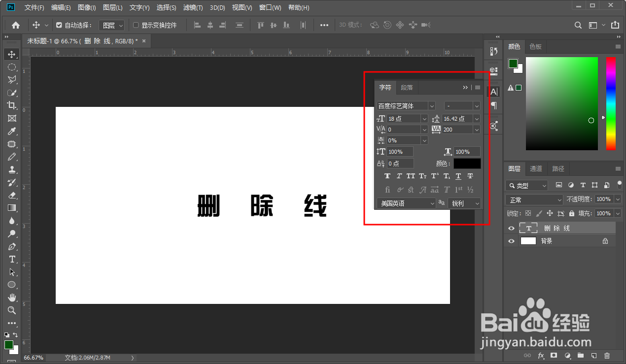Toggle All Caps in Character panel
The image size is (626, 364).
pos(411,176)
